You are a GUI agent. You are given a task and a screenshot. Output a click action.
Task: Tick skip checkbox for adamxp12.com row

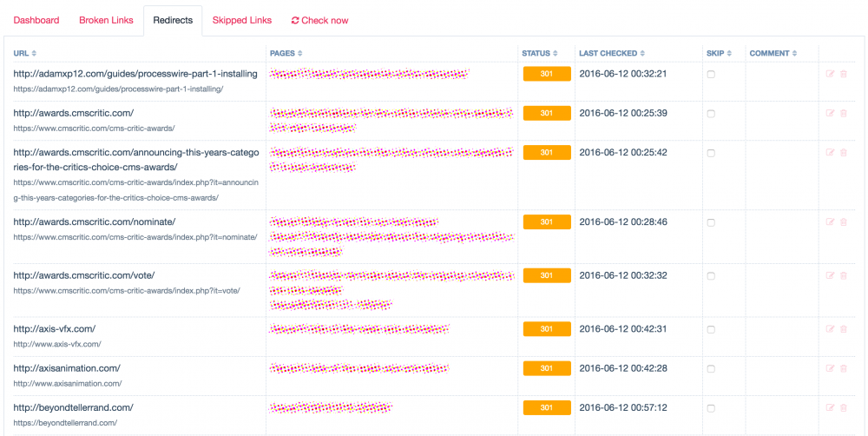click(711, 74)
